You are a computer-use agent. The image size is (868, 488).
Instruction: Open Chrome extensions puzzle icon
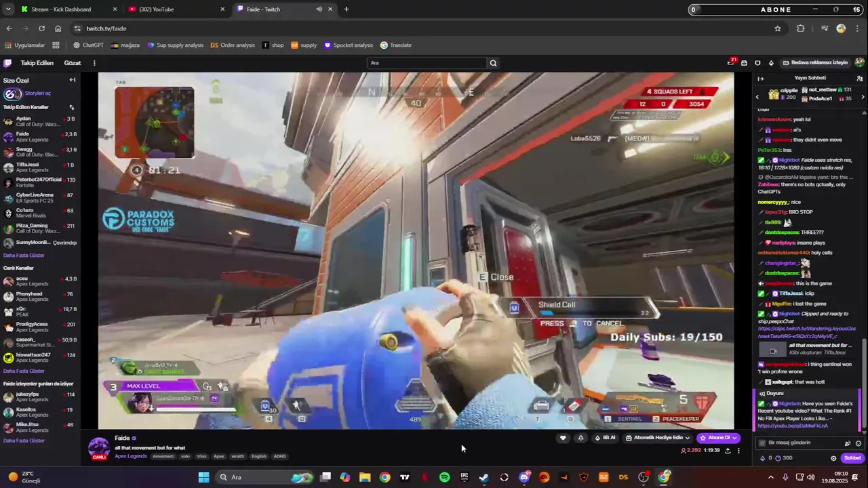point(801,28)
